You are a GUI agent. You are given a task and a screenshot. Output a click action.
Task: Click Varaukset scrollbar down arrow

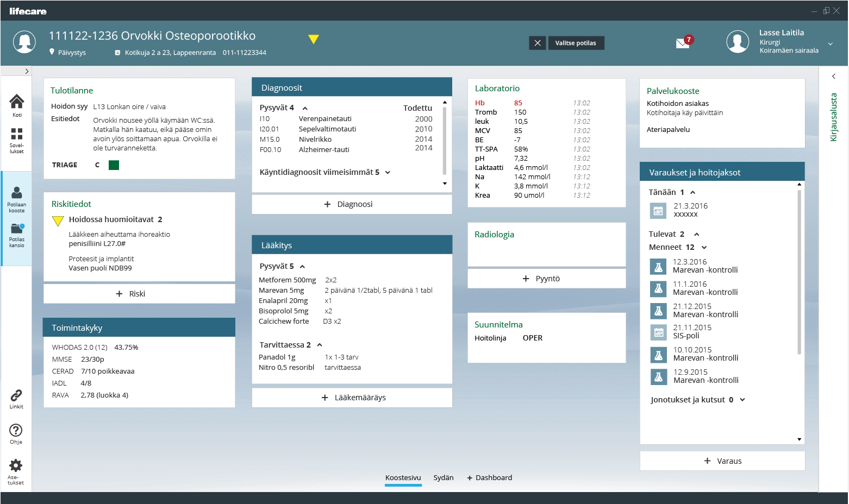point(799,439)
